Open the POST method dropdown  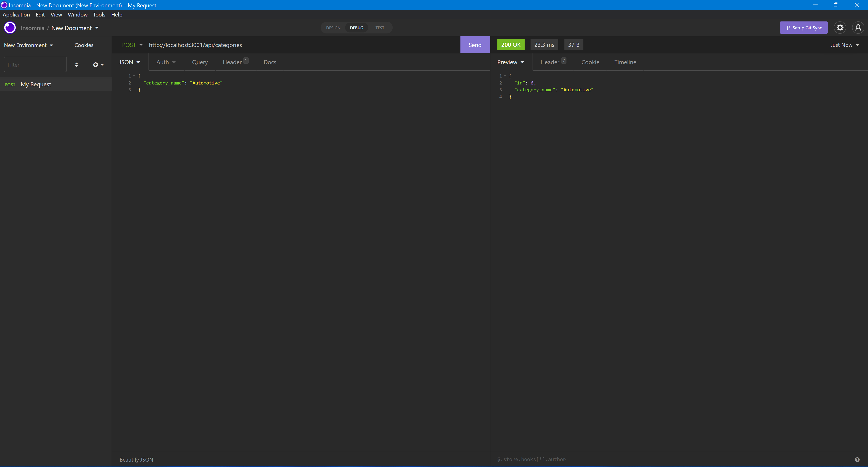coord(132,45)
